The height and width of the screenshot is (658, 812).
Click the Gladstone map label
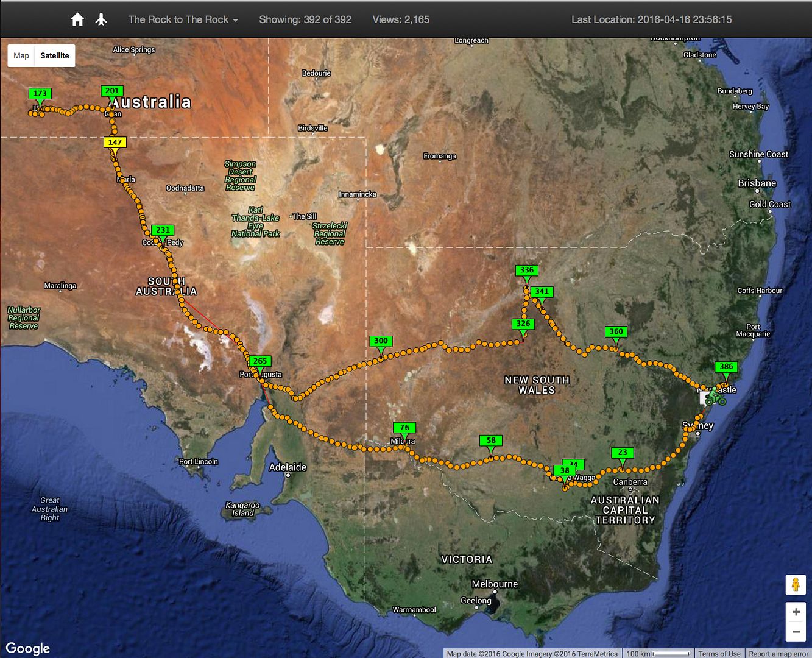point(699,55)
